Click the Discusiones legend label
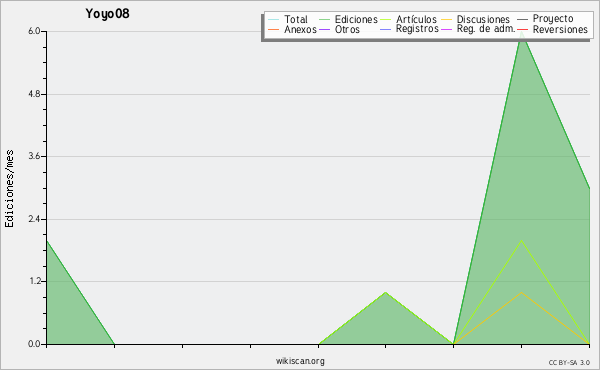 483,19
